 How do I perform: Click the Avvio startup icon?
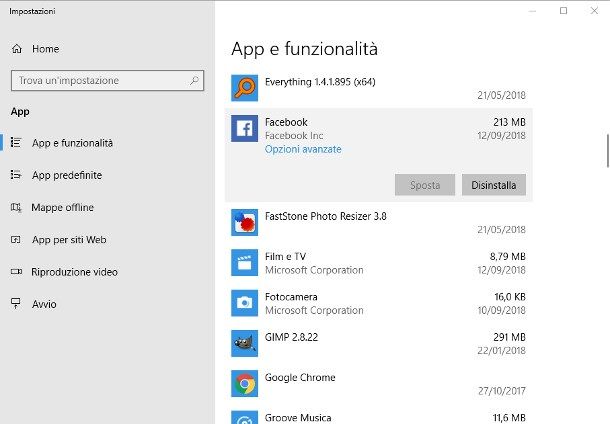[x=16, y=303]
